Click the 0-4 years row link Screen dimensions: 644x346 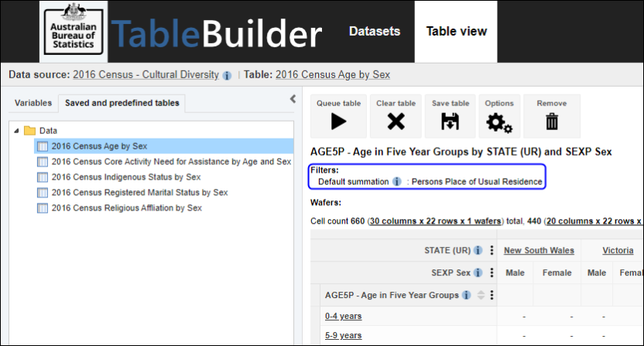(344, 316)
